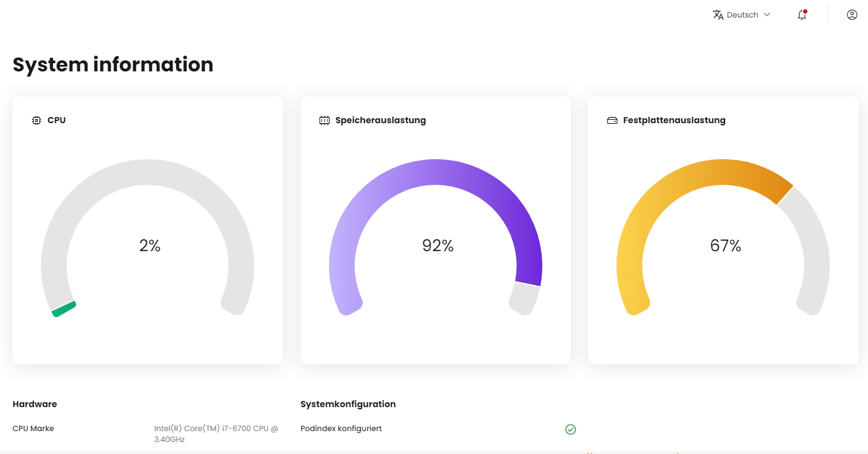
Task: Click the memory module icon
Action: [x=325, y=120]
